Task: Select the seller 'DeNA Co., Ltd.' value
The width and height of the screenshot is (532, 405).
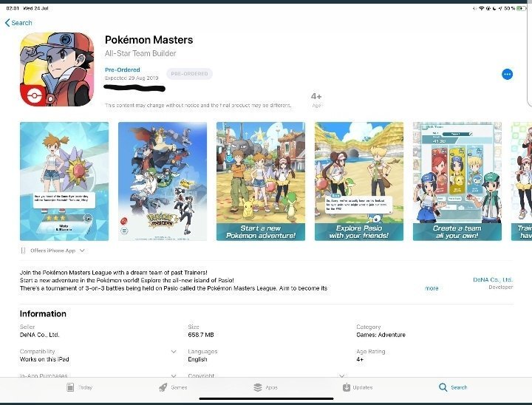Action: [39, 335]
